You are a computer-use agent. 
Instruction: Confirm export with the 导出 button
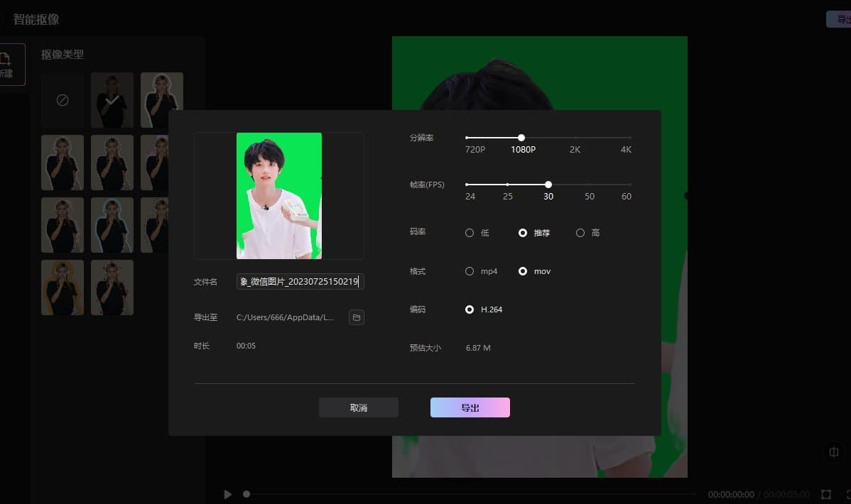click(470, 407)
